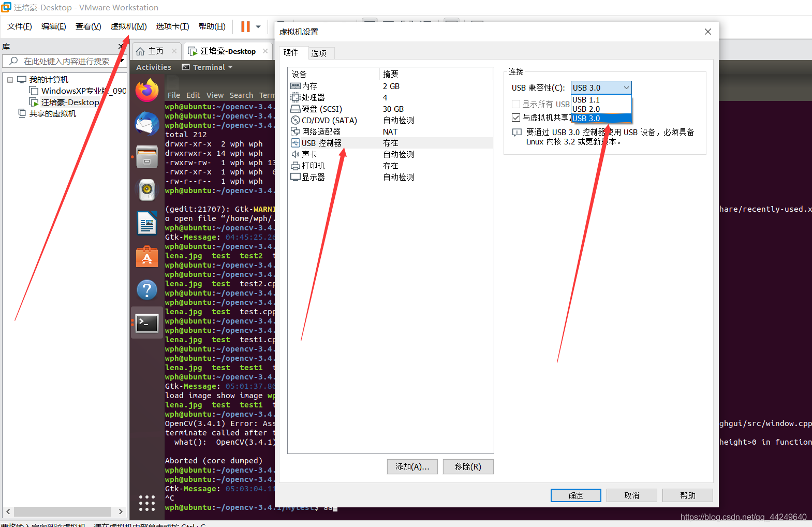
Task: Click the 帮助 button in dialog
Action: point(688,495)
